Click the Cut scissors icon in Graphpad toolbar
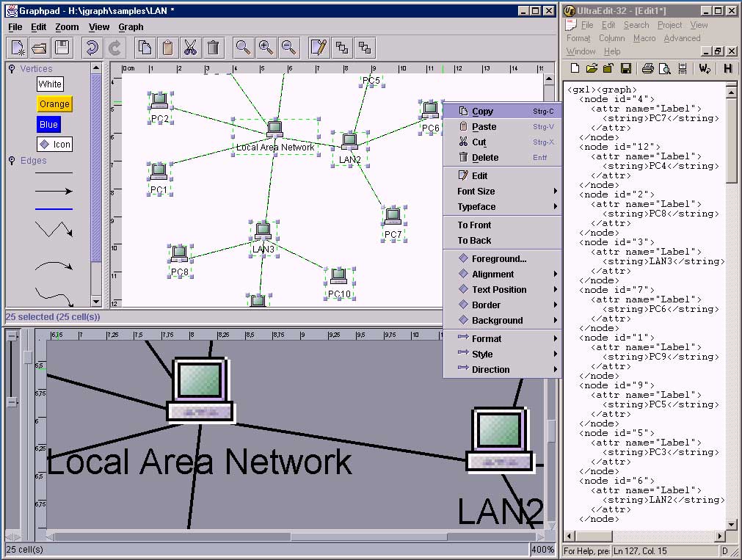Screen dimensions: 742x560 pyautogui.click(x=190, y=48)
